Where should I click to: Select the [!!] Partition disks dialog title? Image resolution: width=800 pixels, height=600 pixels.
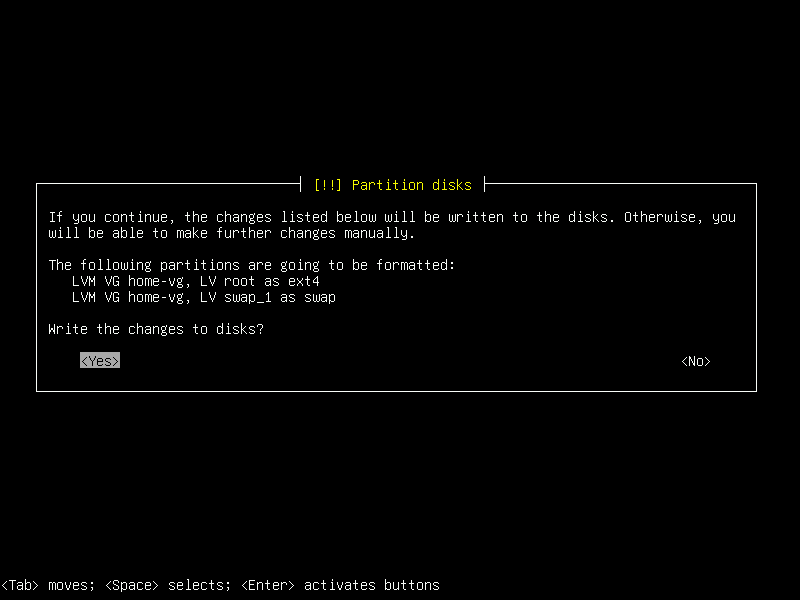point(395,184)
